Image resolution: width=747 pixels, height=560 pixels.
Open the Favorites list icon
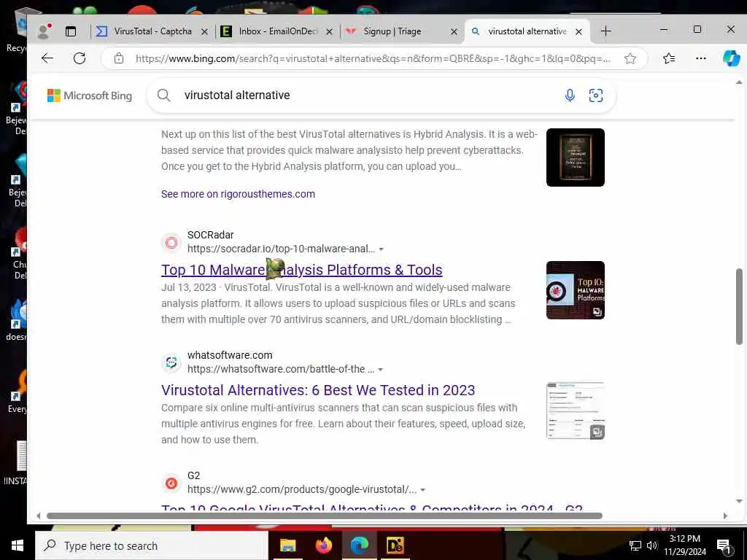[669, 58]
